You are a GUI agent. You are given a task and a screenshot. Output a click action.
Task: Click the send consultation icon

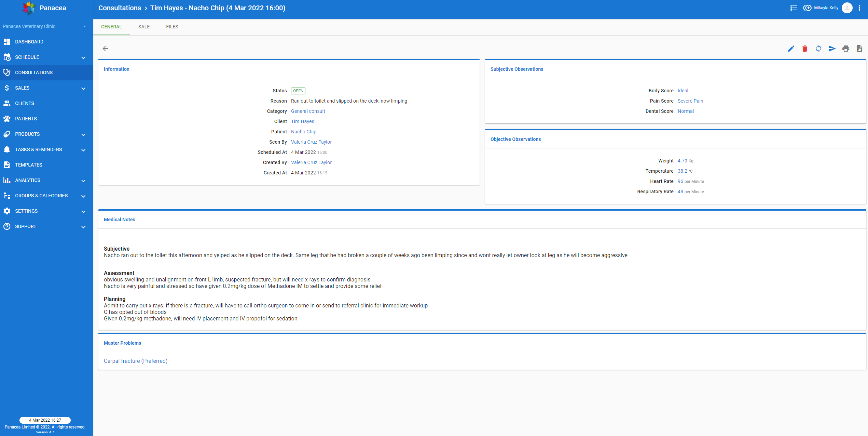(x=832, y=49)
